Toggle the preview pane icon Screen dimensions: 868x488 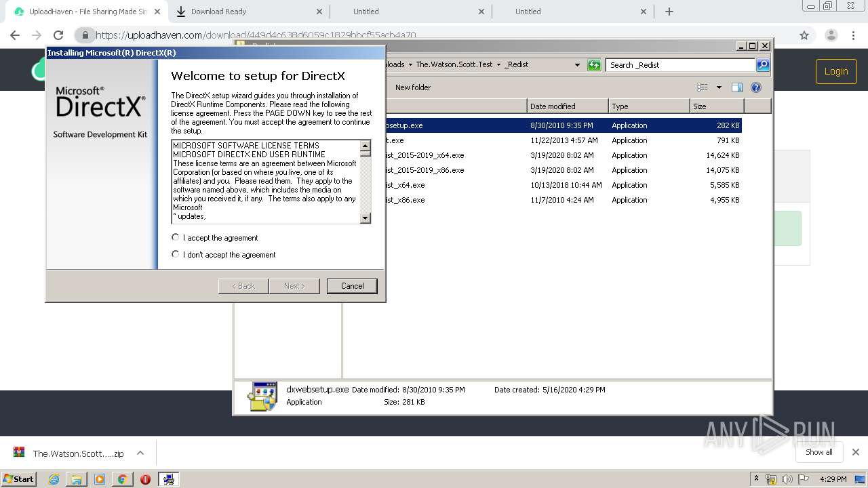(737, 87)
